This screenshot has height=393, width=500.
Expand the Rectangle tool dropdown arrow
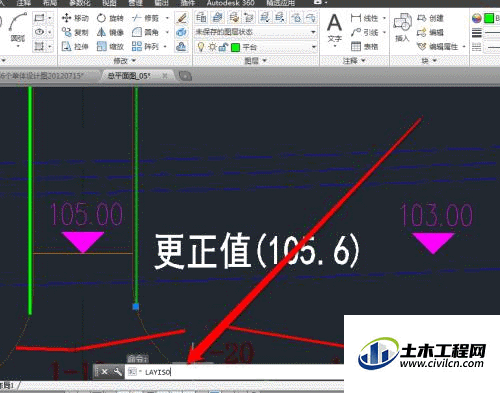(x=50, y=17)
